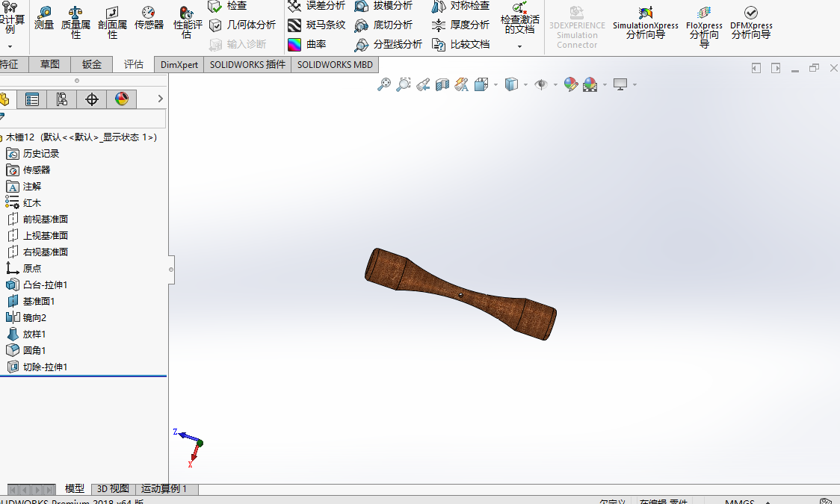840x504 pixels.
Task: Open 质量属性 mass properties
Action: 75,22
